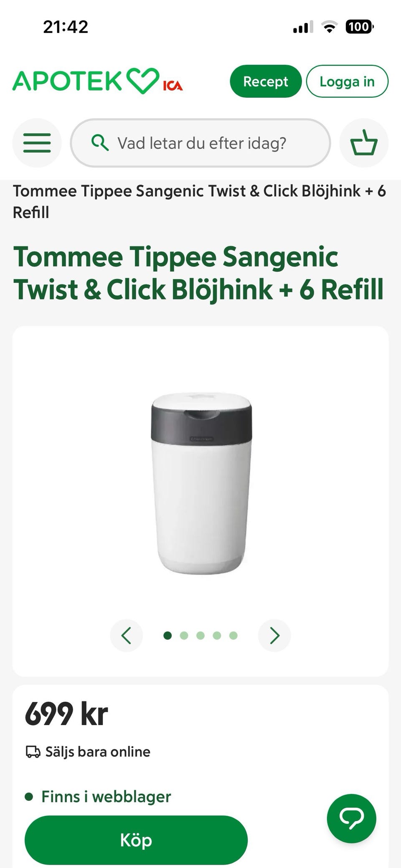Jump to the fourth carousel dot
This screenshot has width=401, height=868.
(x=217, y=635)
